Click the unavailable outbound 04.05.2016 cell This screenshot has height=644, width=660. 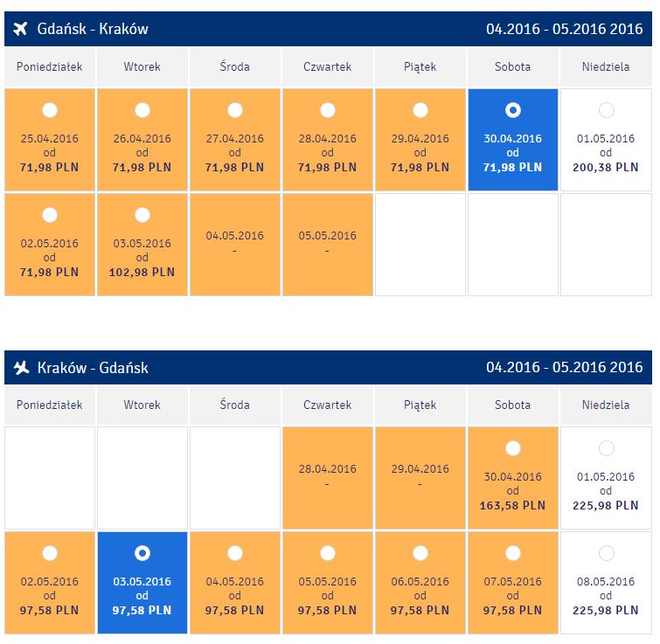(x=235, y=245)
